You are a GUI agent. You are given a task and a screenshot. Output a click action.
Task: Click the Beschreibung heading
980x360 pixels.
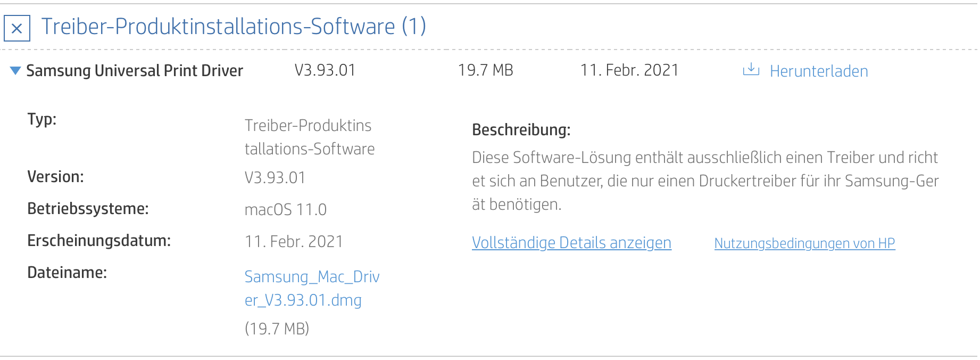coord(521,130)
